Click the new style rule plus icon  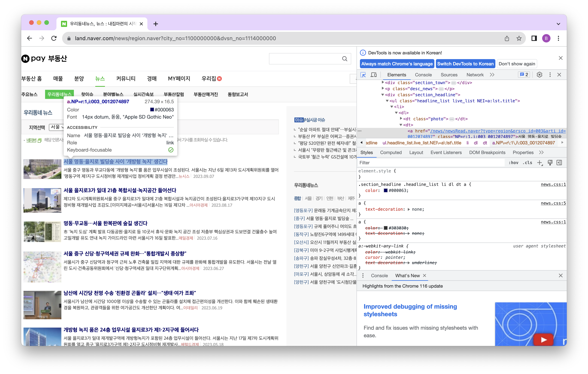coord(540,163)
